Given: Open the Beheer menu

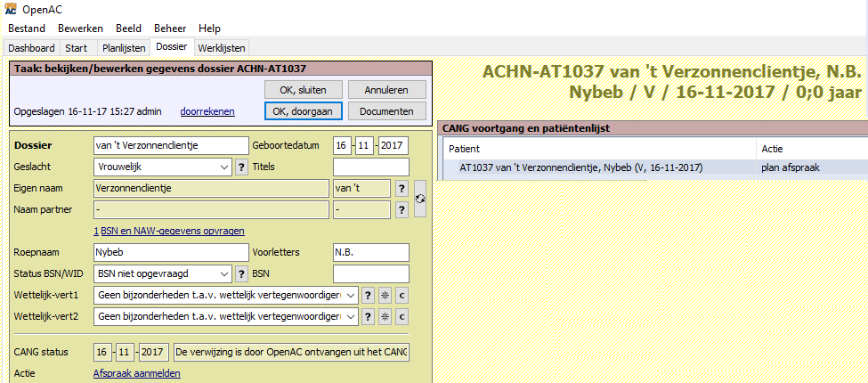Looking at the screenshot, I should click(x=170, y=29).
